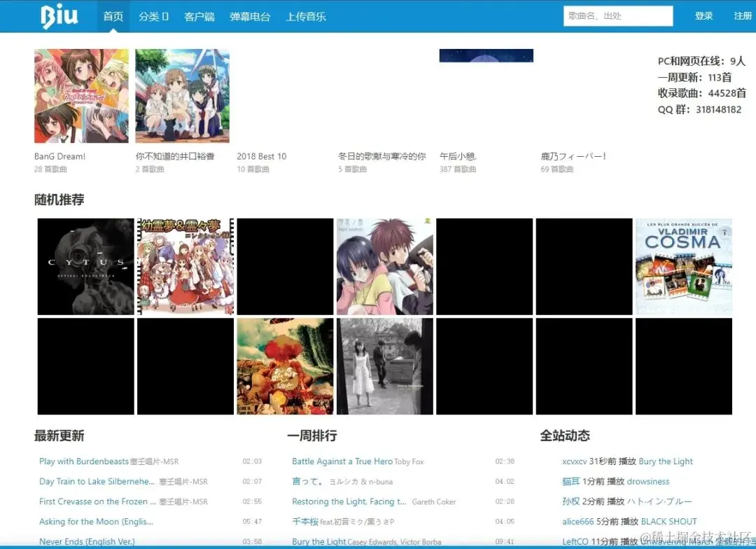Select the black-and-white couple album cover
756x549 pixels.
(385, 366)
